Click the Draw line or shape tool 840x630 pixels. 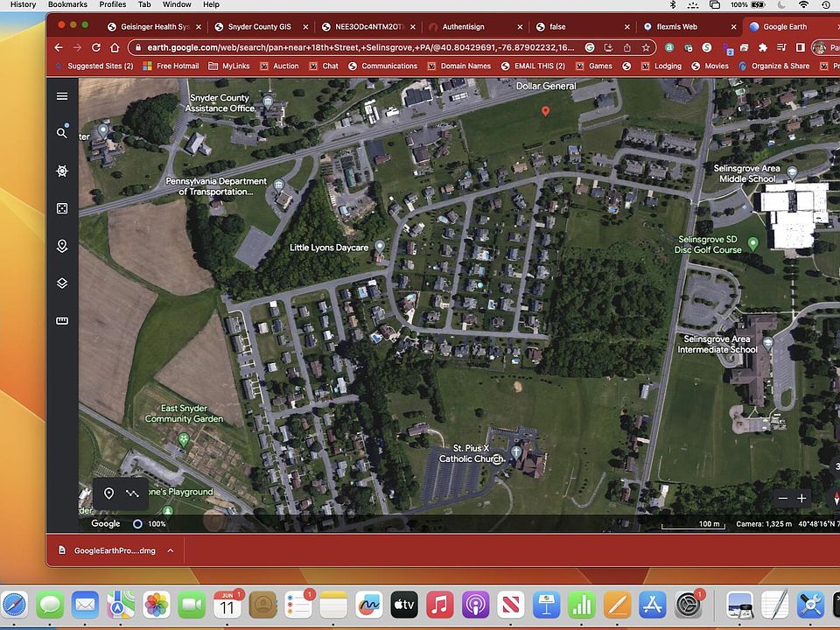(132, 493)
